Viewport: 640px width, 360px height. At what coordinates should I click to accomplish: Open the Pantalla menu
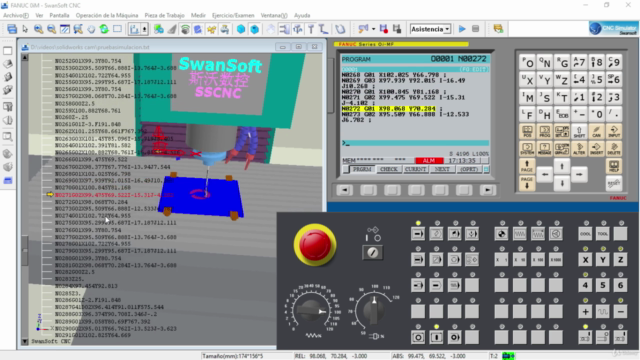(x=59, y=15)
